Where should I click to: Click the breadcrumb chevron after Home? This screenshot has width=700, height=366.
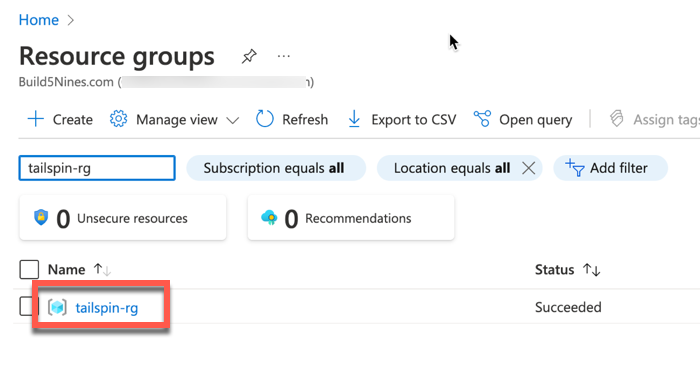71,20
